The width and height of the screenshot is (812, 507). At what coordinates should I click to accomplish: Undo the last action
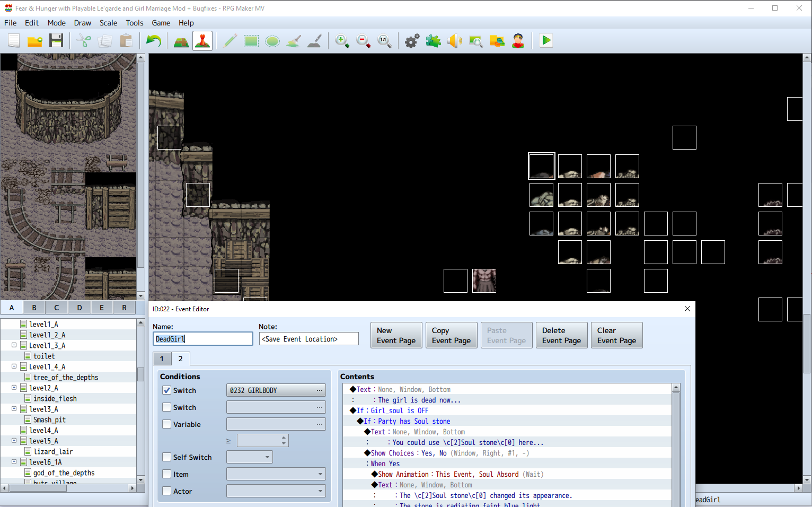point(154,41)
